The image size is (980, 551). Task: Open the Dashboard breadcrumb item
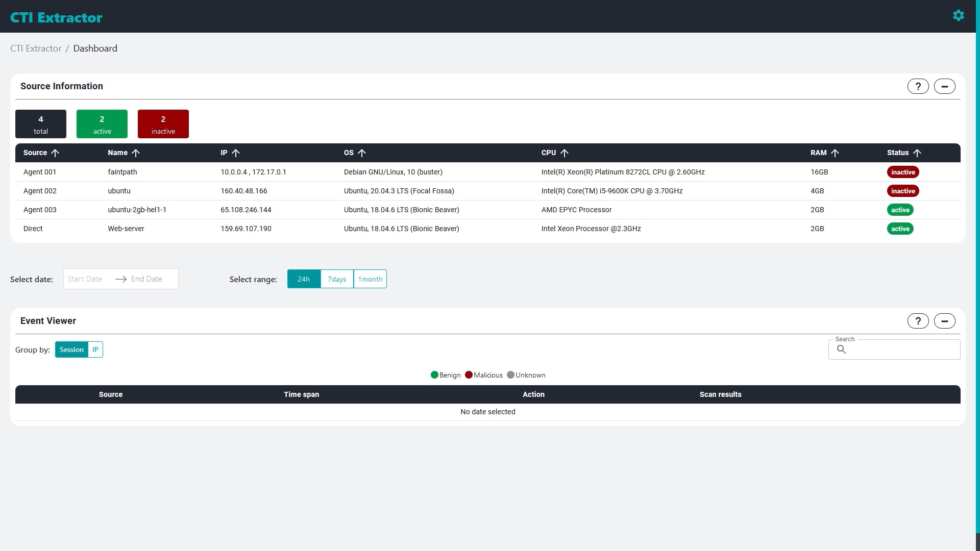[95, 48]
